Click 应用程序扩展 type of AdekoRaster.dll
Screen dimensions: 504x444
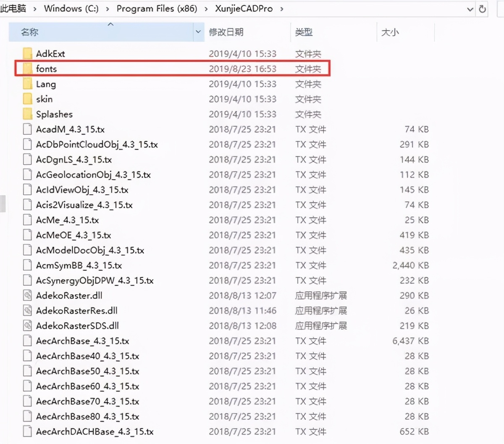[321, 296]
